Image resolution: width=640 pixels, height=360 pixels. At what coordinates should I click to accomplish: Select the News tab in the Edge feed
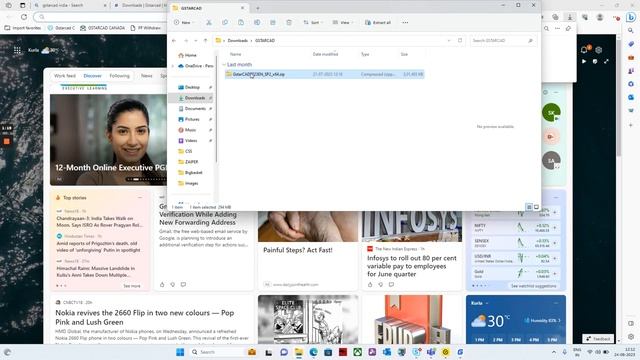click(x=147, y=76)
